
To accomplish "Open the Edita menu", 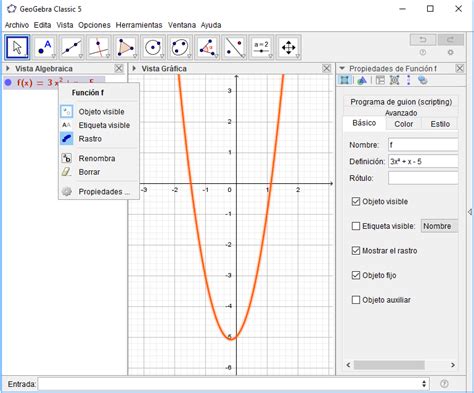I will [42, 25].
